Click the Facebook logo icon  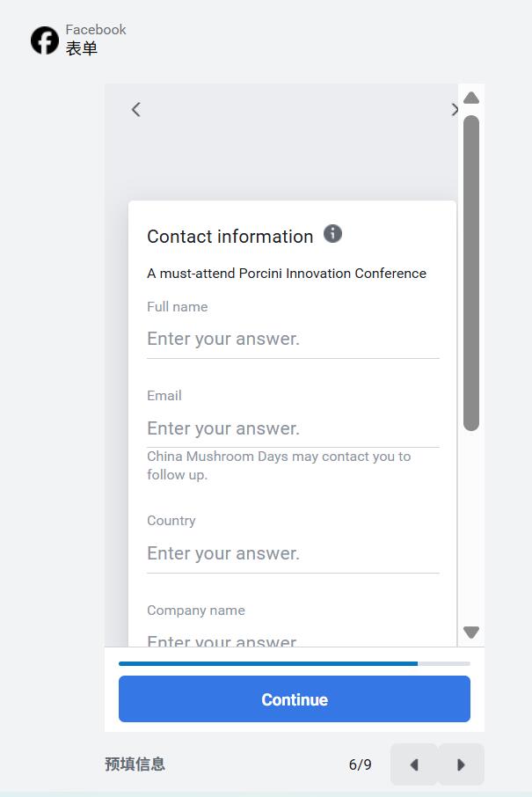(x=45, y=40)
